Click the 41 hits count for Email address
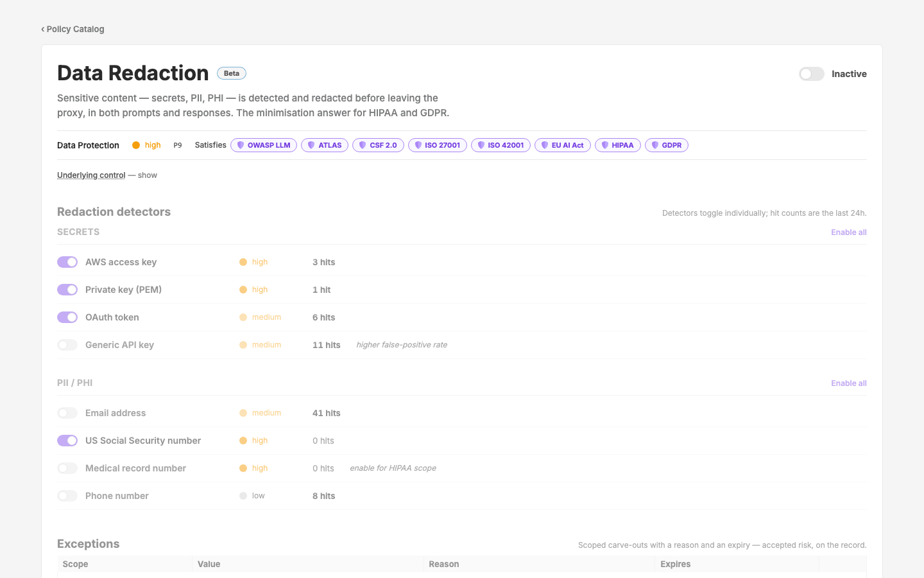This screenshot has height=578, width=924. tap(327, 413)
